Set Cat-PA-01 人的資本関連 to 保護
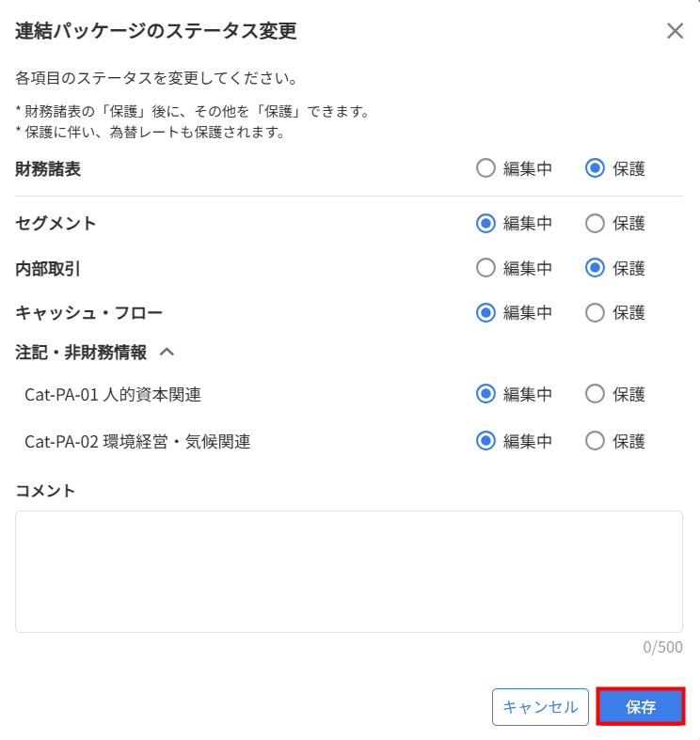 click(595, 394)
